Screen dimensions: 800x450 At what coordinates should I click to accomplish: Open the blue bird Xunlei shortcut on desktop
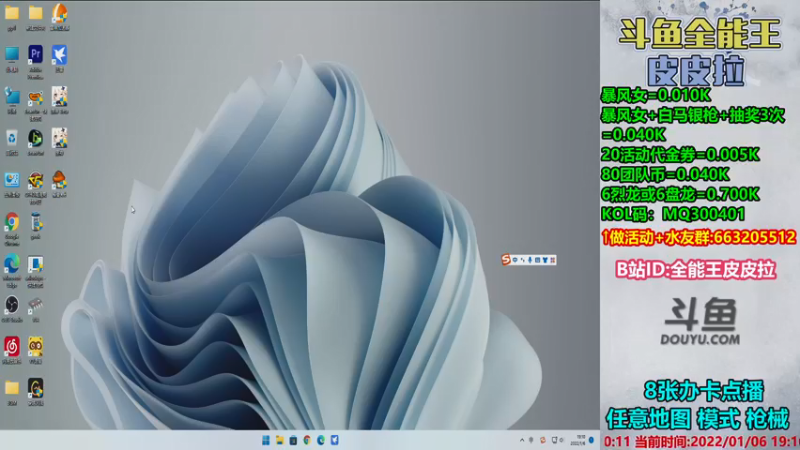click(59, 54)
